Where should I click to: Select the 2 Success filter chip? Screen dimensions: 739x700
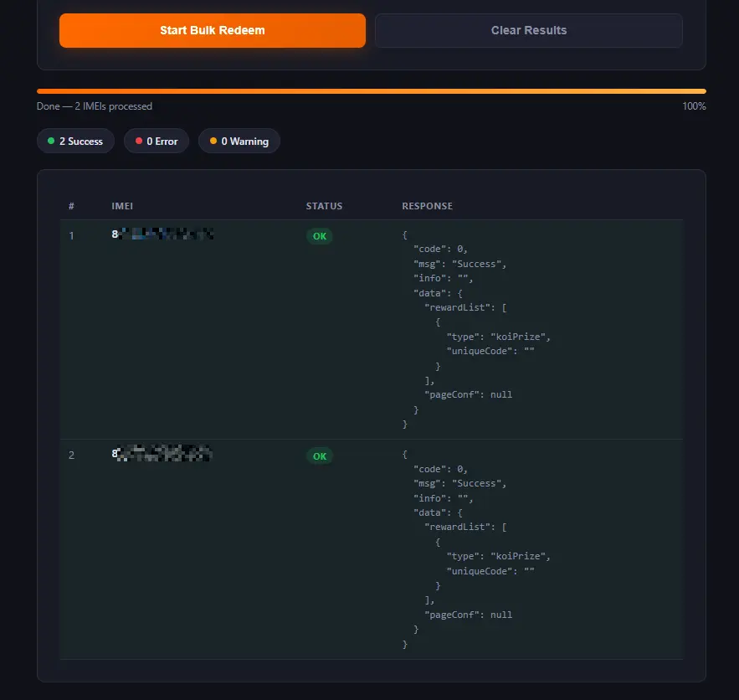click(75, 141)
